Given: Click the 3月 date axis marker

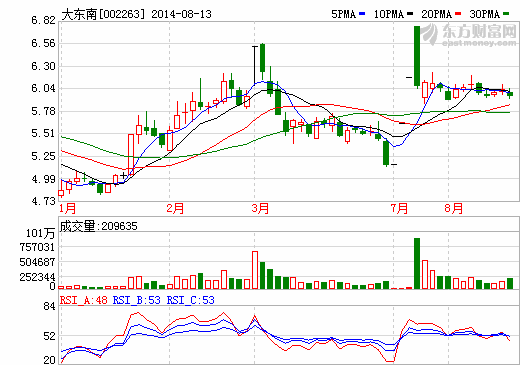Looking at the screenshot, I should (260, 209).
